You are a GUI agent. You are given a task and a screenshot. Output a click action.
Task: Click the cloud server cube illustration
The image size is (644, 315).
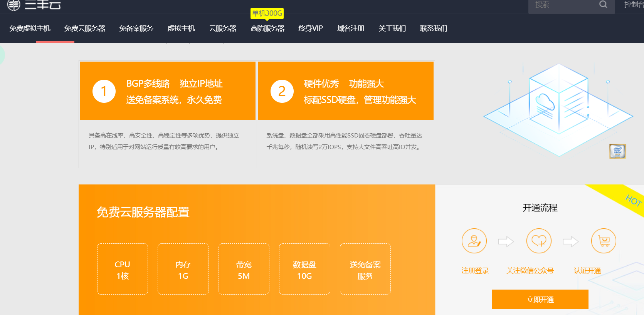pos(558,110)
